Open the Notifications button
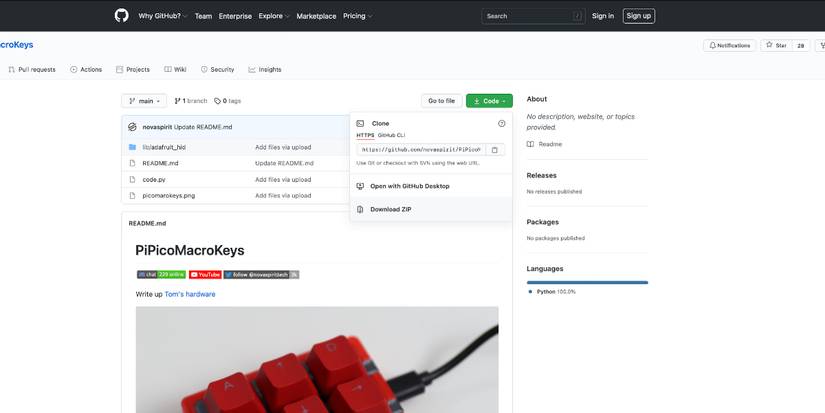Image resolution: width=825 pixels, height=413 pixels. (x=729, y=46)
